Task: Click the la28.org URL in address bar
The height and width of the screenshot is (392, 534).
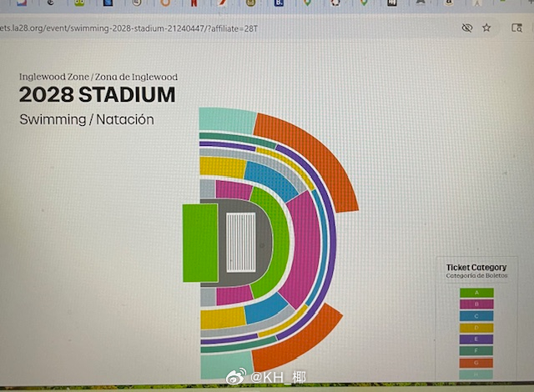Action: 128,28
